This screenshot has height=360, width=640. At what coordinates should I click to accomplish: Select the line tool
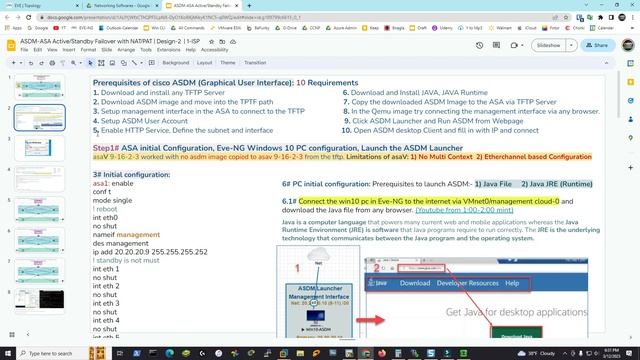point(134,63)
